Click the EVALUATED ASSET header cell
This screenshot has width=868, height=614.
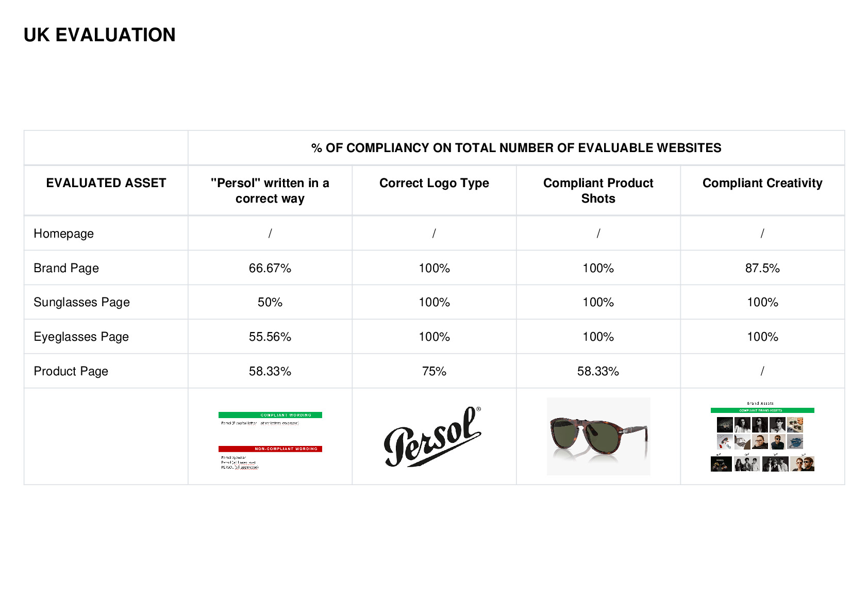[106, 190]
